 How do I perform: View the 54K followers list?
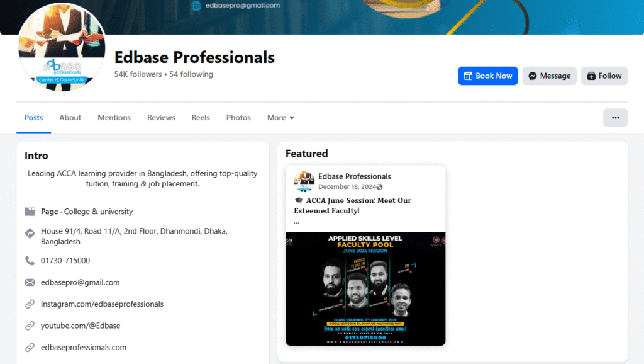coord(138,74)
